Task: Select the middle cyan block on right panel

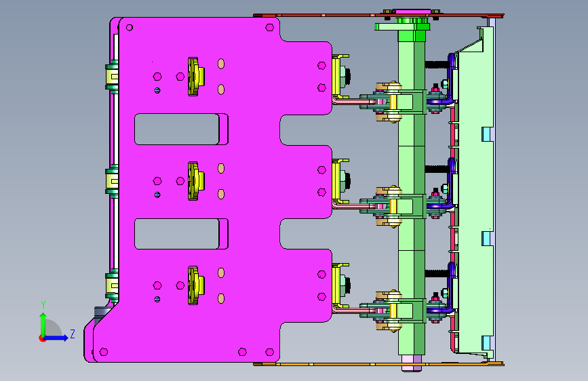Action: pyautogui.click(x=486, y=239)
